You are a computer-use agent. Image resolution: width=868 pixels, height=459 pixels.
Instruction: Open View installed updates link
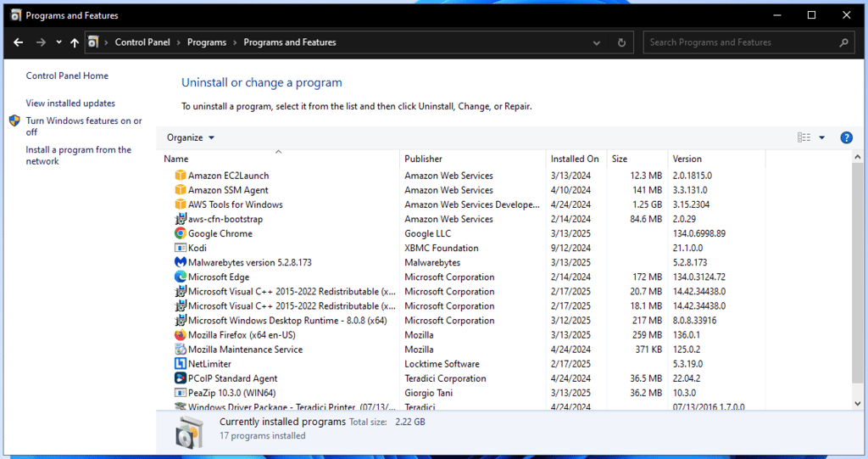[70, 104]
